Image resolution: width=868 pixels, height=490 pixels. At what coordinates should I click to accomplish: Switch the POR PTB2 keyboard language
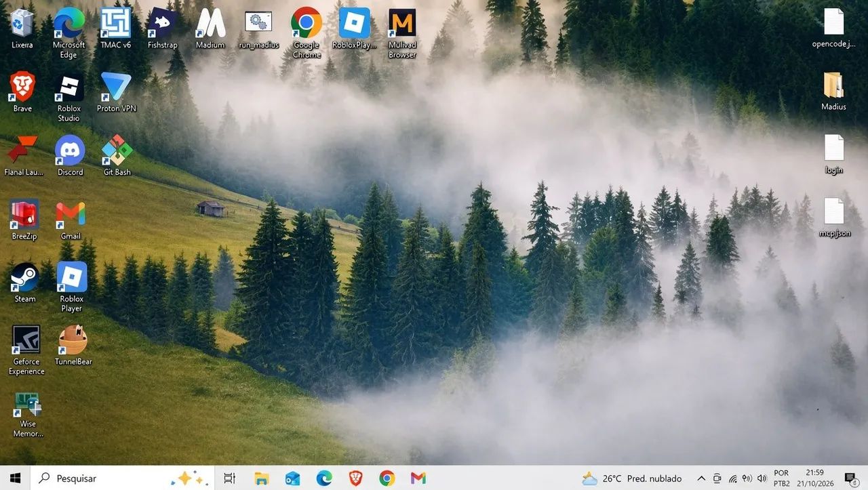pos(781,478)
